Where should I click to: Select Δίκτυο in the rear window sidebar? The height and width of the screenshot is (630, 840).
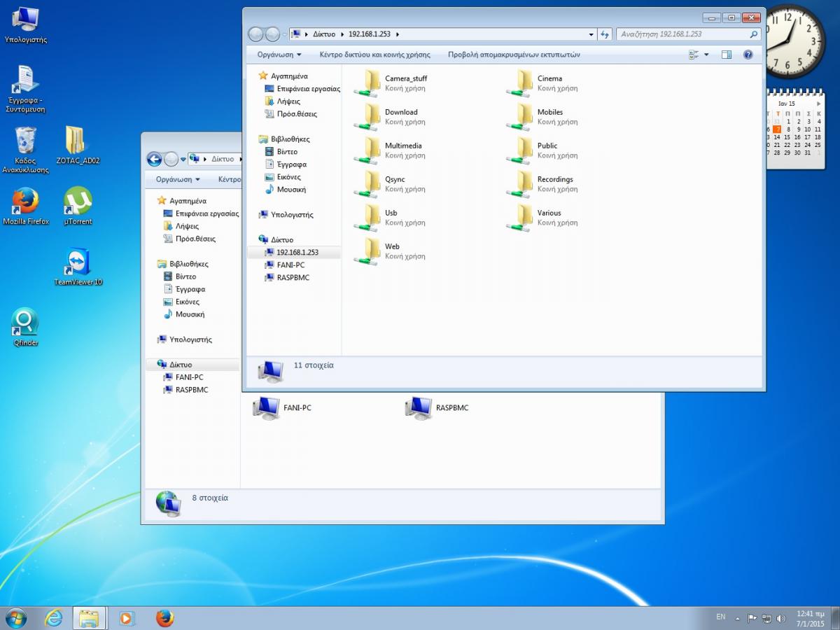(174, 365)
